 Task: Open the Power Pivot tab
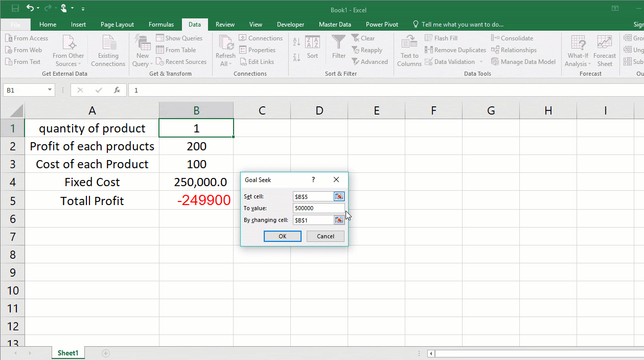[x=382, y=24]
